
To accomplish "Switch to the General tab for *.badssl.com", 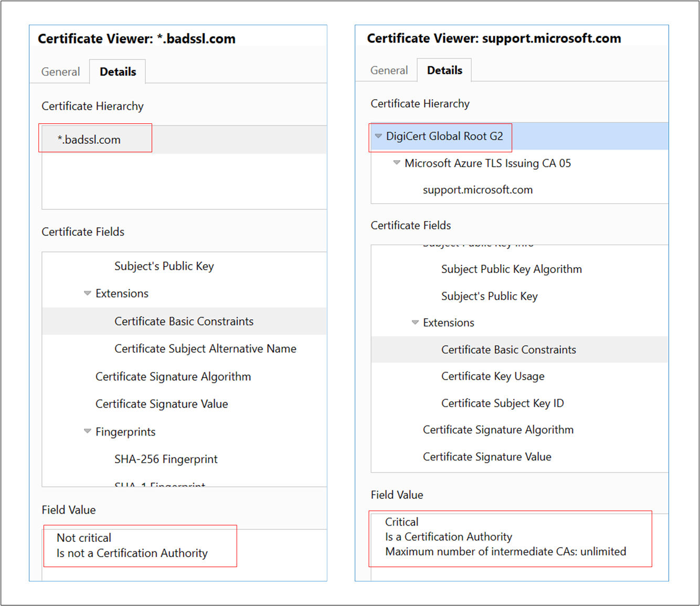I will (x=60, y=71).
